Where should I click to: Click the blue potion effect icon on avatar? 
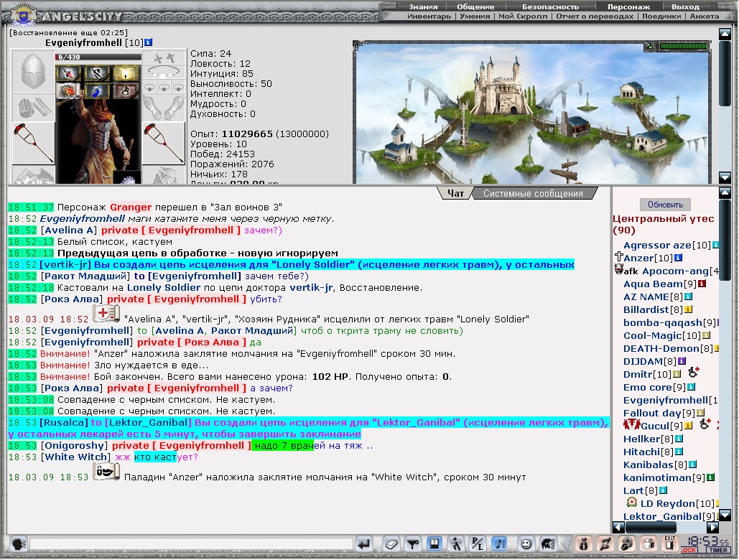pos(98,90)
